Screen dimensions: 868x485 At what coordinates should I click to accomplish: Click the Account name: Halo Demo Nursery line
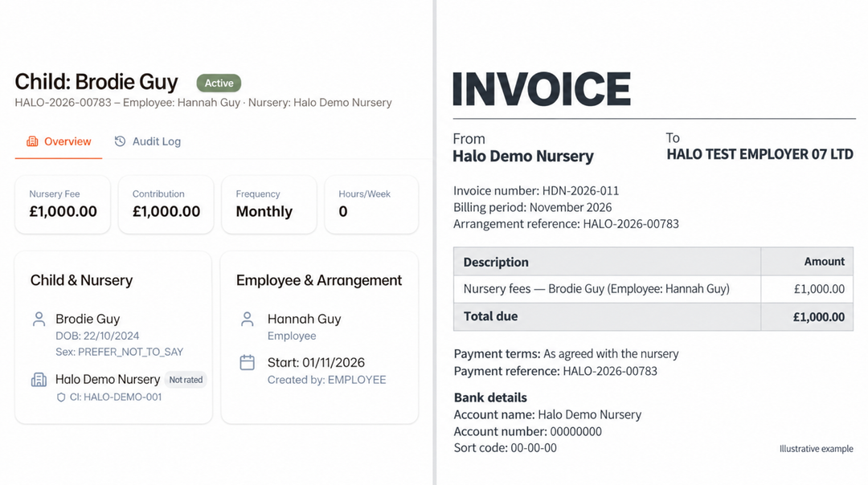pyautogui.click(x=547, y=415)
